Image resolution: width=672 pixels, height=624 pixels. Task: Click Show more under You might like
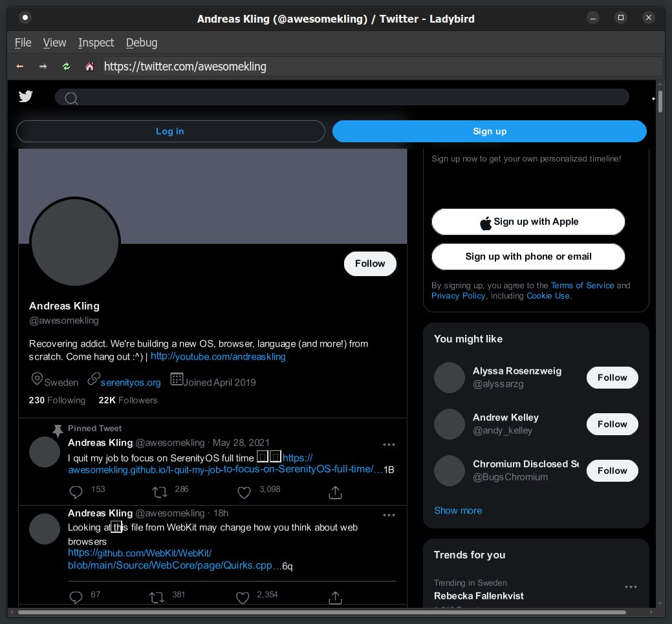pyautogui.click(x=458, y=510)
